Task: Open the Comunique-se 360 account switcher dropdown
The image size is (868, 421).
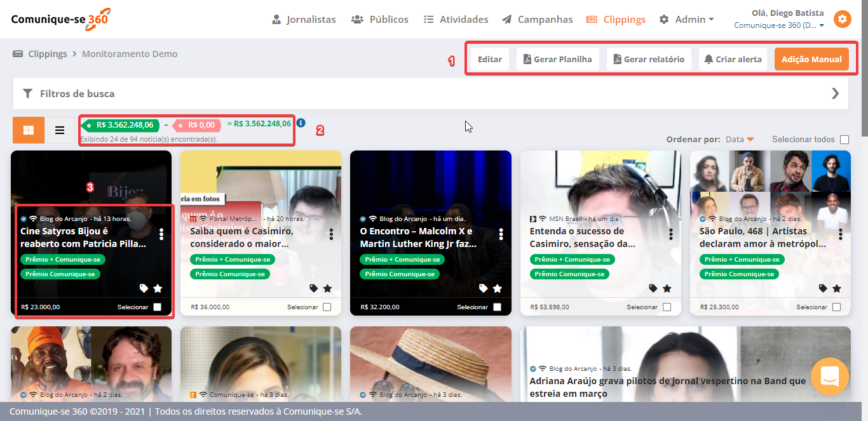Action: (779, 25)
